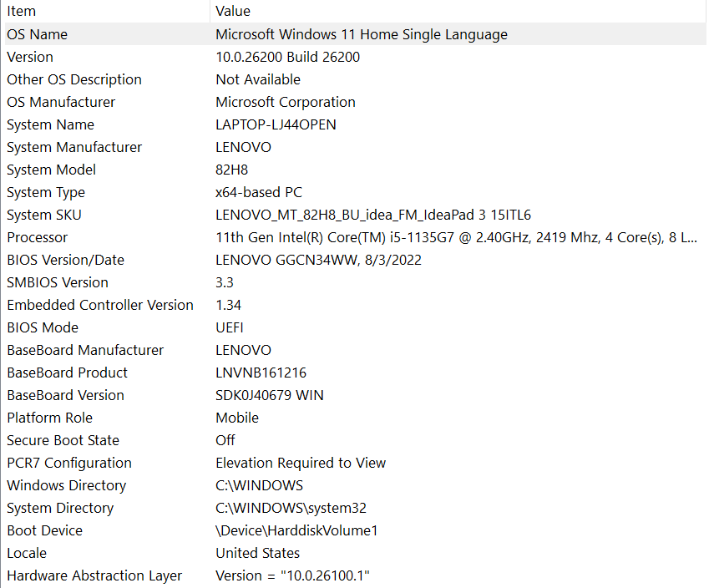Select the System Manufacturer row label

click(74, 148)
